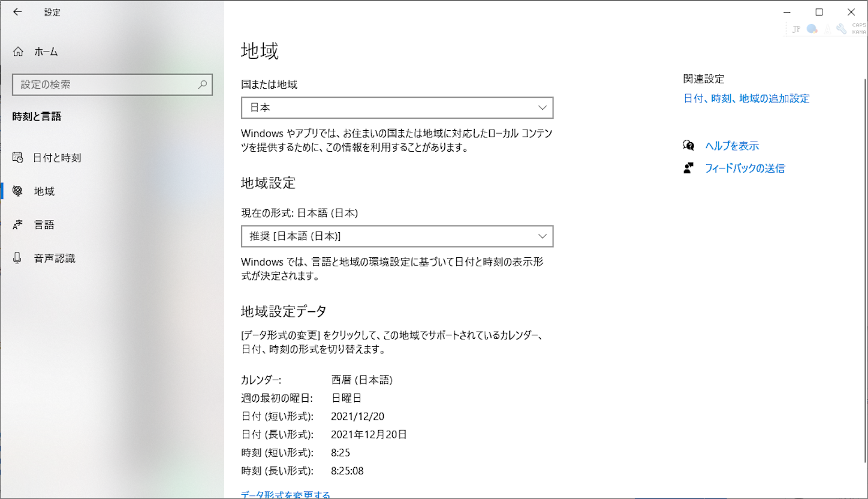This screenshot has width=868, height=499.
Task: Select the microphone icon beside 音声認識
Action: pos(18,258)
